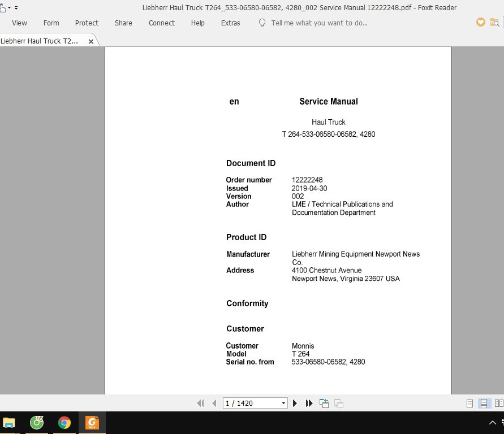The height and width of the screenshot is (434, 504).
Task: Jump to the last page
Action: (x=309, y=403)
